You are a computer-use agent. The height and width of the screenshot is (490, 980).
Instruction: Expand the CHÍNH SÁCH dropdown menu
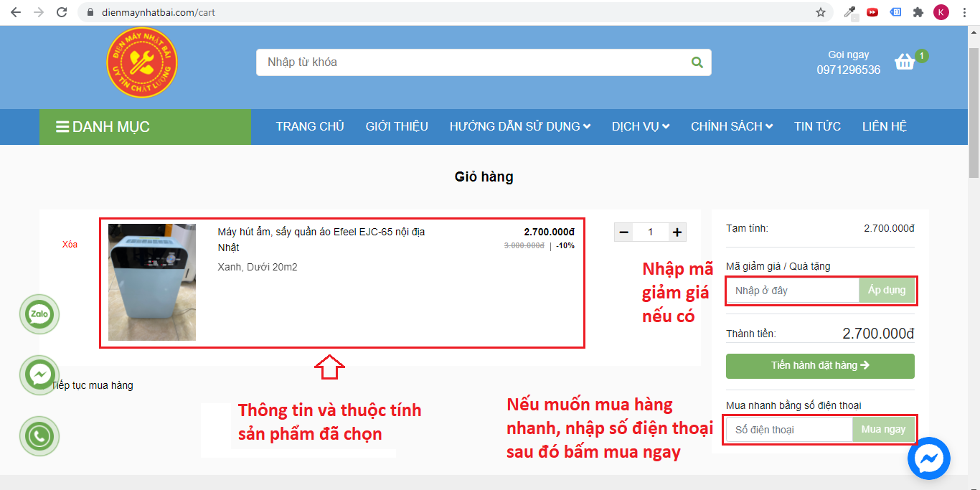731,126
